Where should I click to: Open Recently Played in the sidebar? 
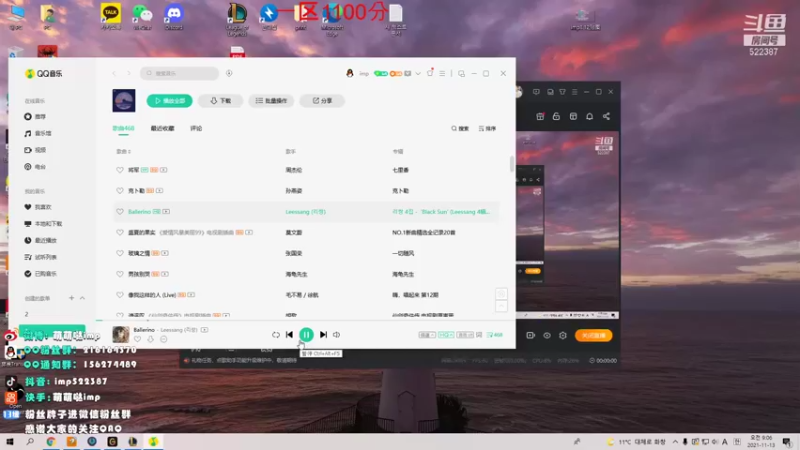tap(40, 240)
